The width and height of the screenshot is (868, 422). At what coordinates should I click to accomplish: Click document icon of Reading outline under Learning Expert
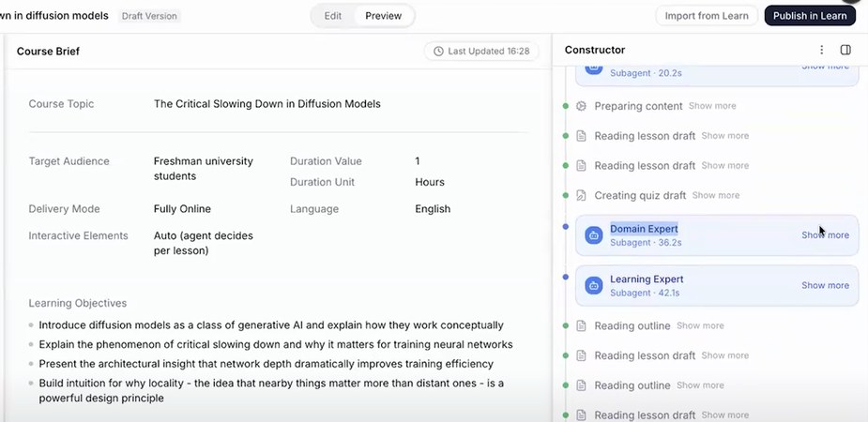[x=581, y=325]
